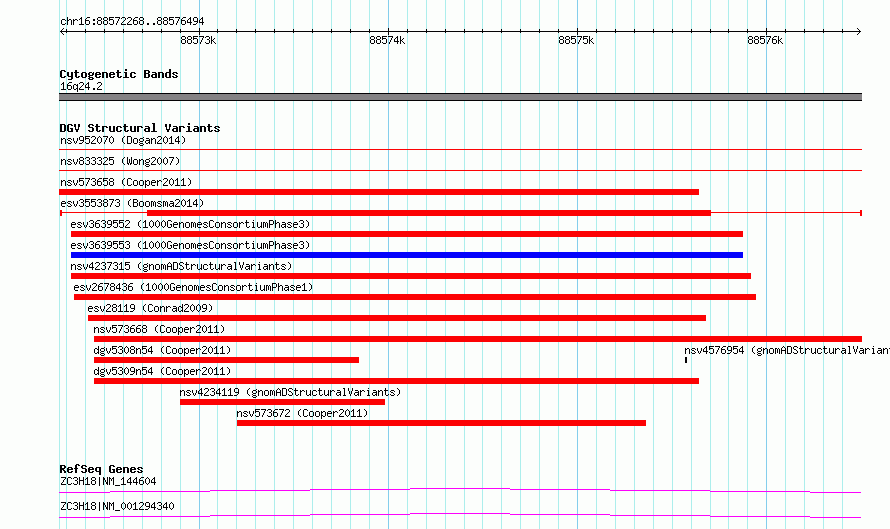Screen dimensions: 890x529
Task: Click the 88574k ruler tick label
Action: 387,40
